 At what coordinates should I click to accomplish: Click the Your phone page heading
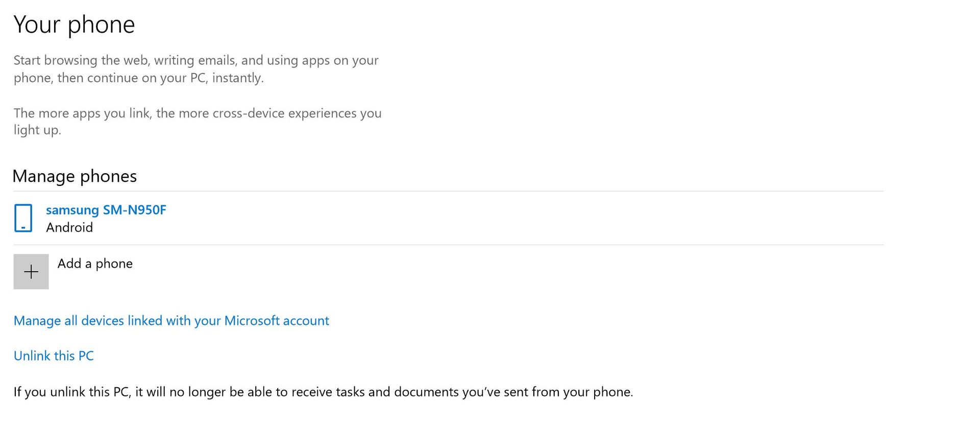[74, 25]
